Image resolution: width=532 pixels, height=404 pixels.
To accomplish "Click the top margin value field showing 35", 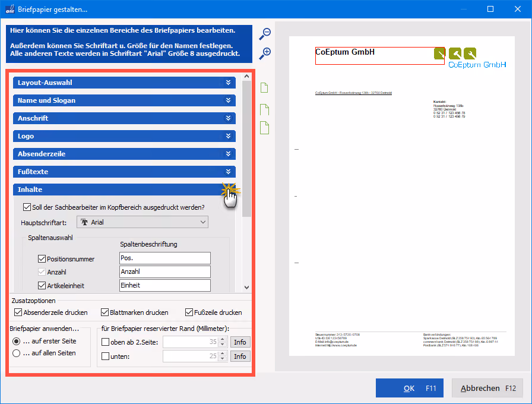I will tap(191, 342).
